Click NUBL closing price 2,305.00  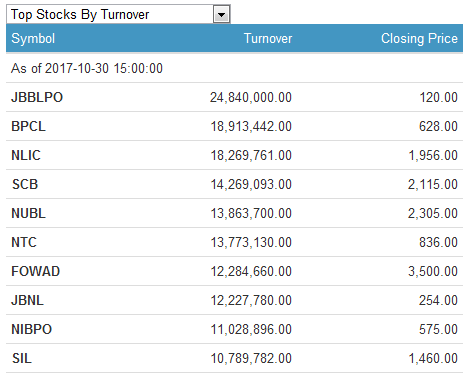[433, 213]
